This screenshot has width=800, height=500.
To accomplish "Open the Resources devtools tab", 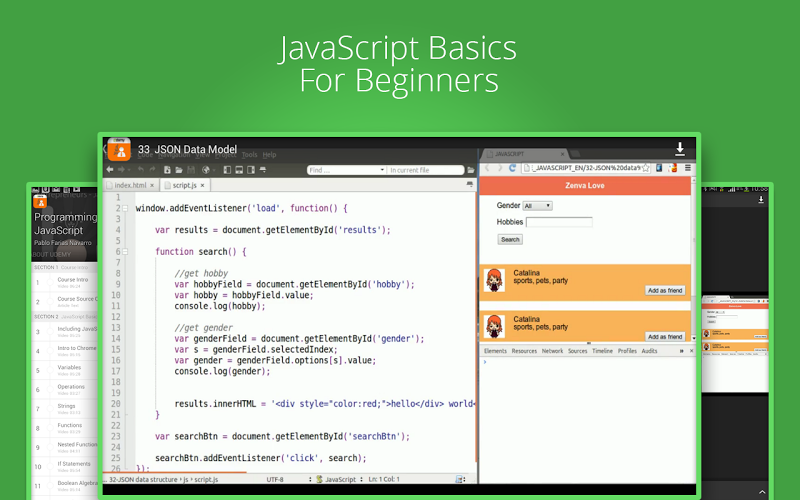I will pos(524,351).
